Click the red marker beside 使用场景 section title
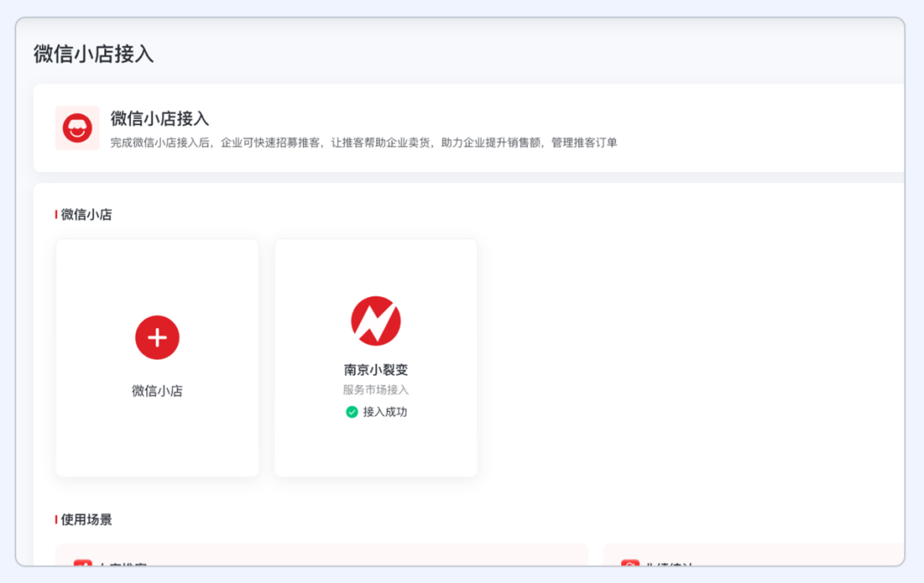924x583 pixels. click(x=56, y=520)
